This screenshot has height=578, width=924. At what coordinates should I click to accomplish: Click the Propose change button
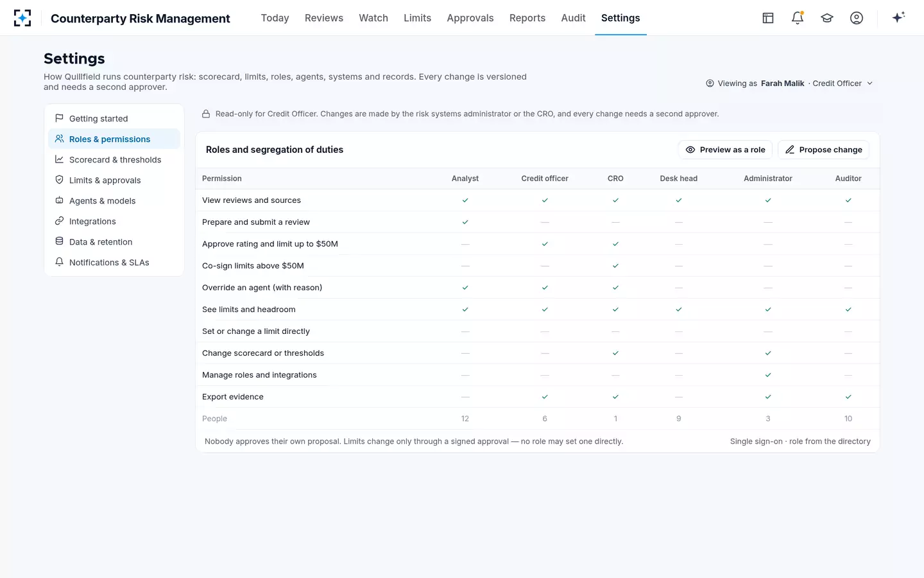[824, 150]
